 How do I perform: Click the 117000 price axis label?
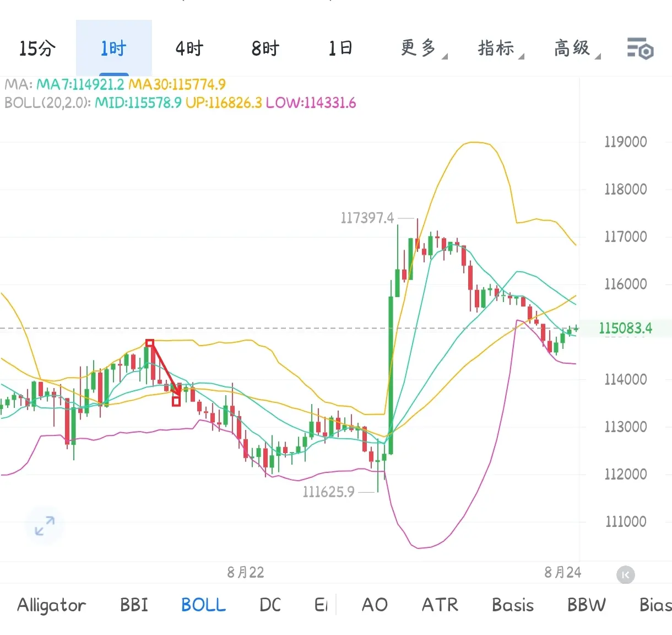pos(626,237)
